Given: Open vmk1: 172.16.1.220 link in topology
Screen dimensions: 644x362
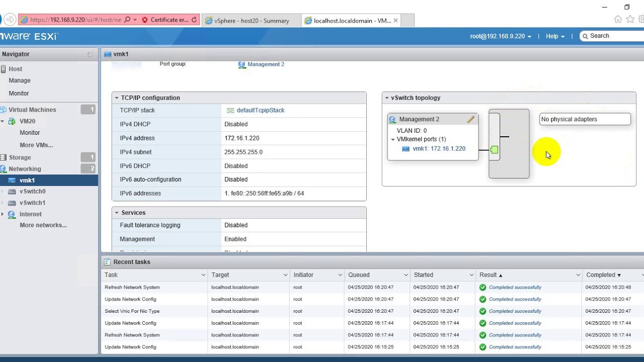Looking at the screenshot, I should pos(439,149).
